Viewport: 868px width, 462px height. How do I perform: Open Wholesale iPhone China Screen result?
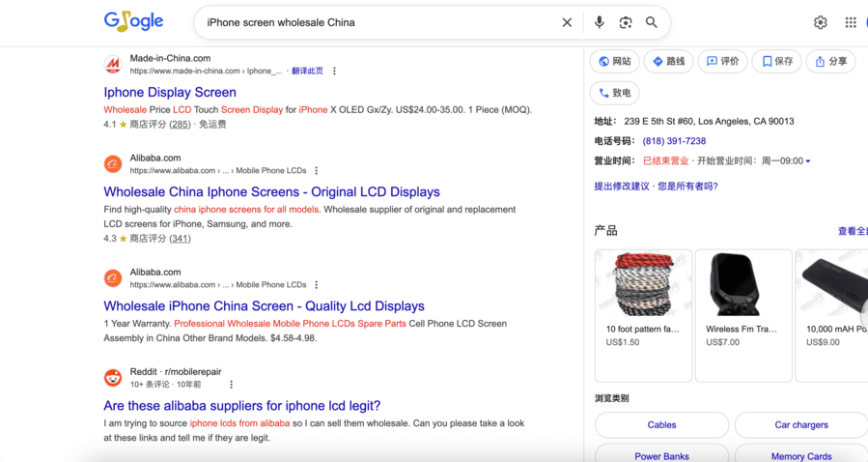264,305
